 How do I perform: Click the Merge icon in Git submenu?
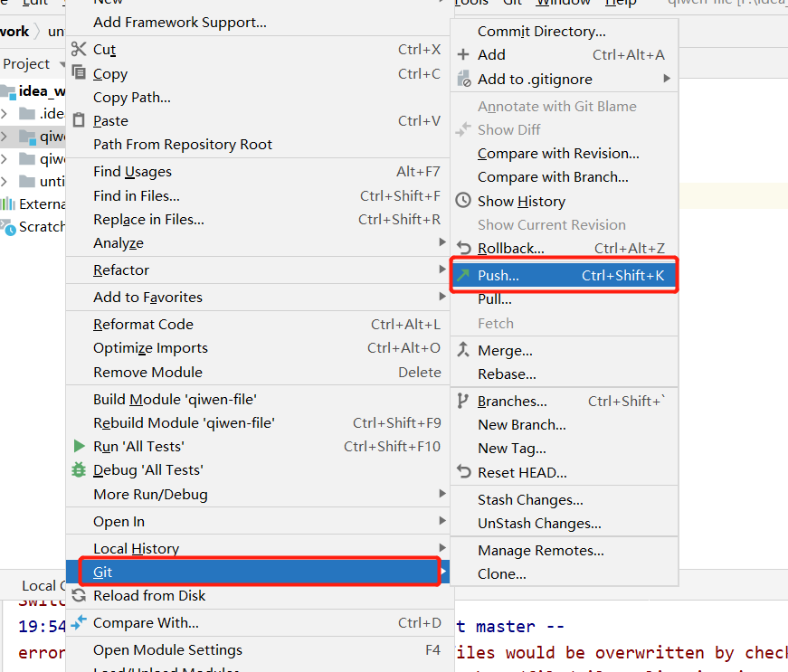(x=463, y=349)
